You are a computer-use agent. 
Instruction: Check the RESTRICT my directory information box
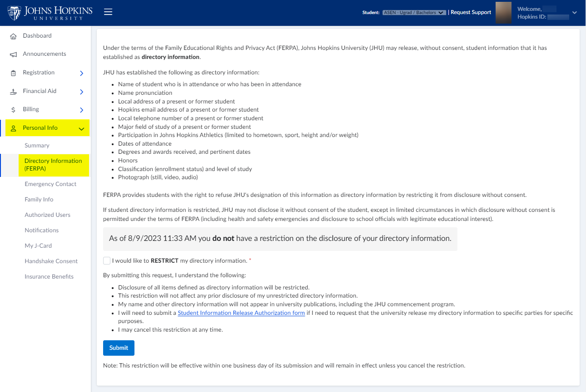(x=107, y=261)
